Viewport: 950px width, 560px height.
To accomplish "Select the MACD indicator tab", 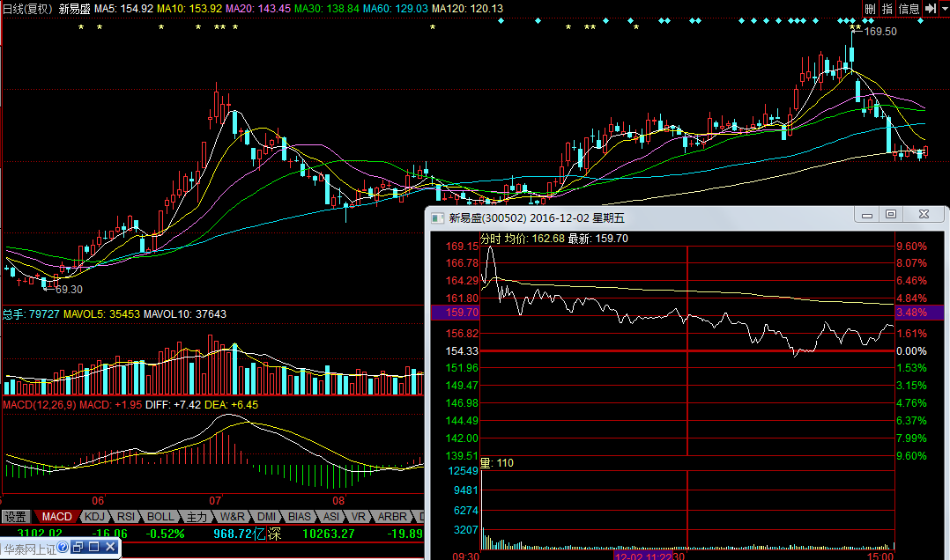I will tap(57, 516).
